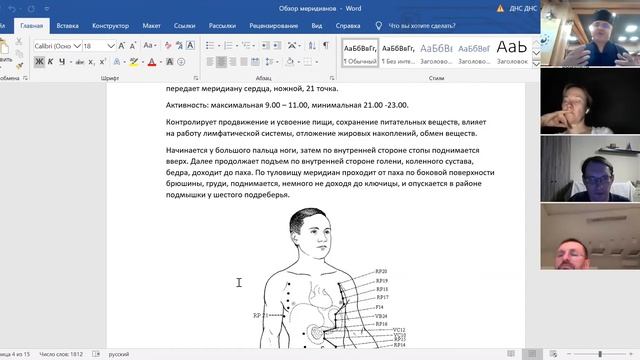640x360 pixels.
Task: Switch to the Вид tab
Action: [x=317, y=26]
